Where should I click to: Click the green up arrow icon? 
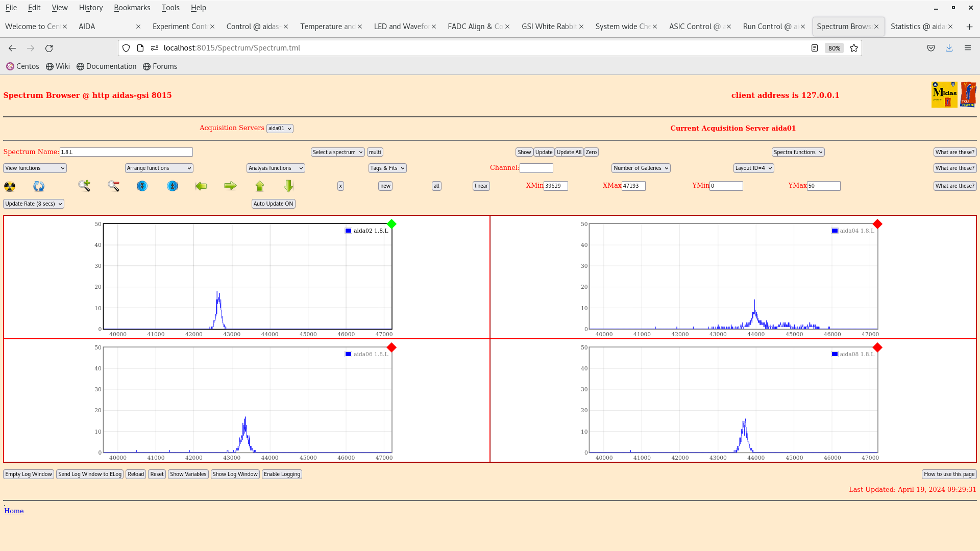(260, 186)
